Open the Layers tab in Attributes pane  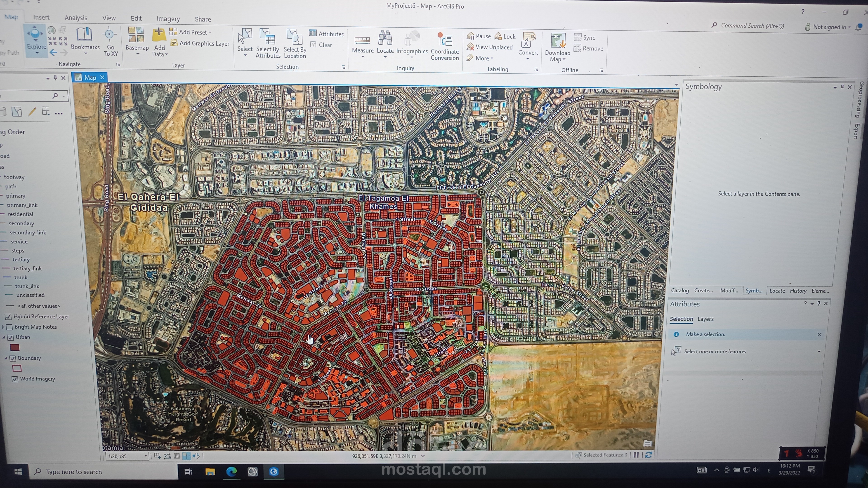pos(705,319)
